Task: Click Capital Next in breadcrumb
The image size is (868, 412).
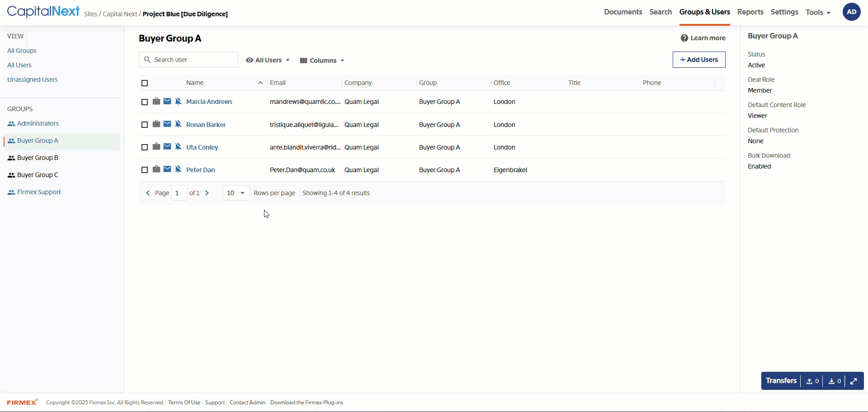Action: (x=120, y=14)
